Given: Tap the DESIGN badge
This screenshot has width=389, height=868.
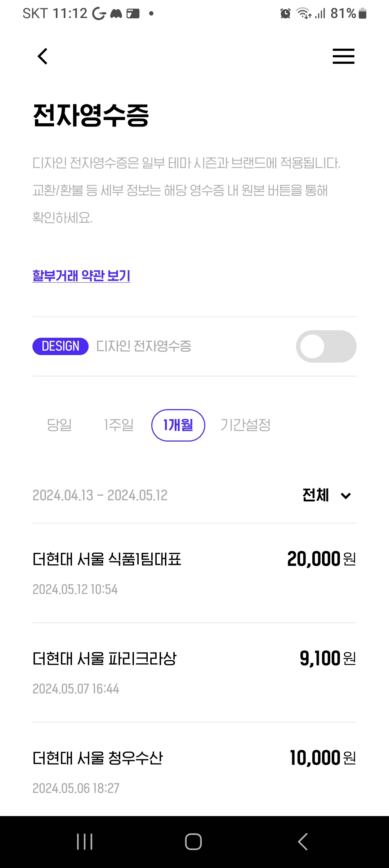Looking at the screenshot, I should [x=61, y=346].
